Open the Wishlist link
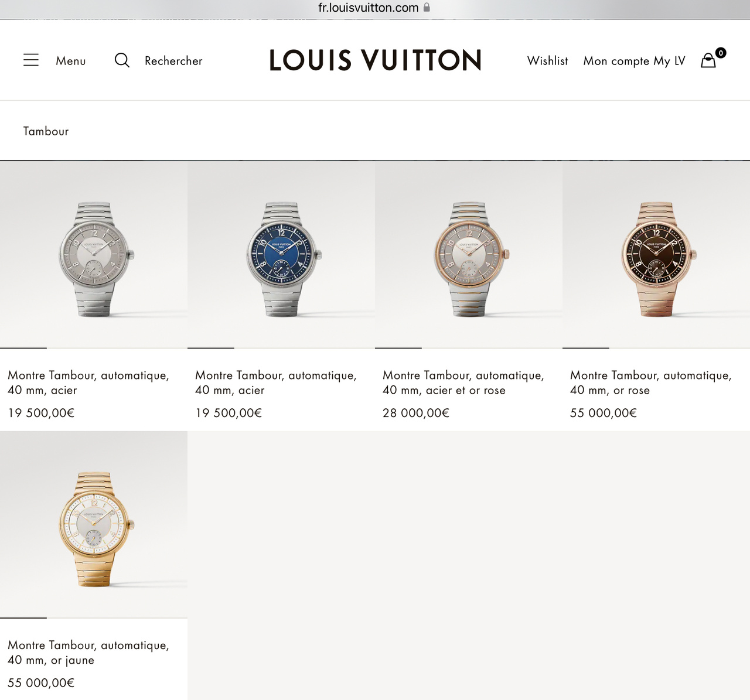This screenshot has height=700, width=750. click(x=547, y=61)
